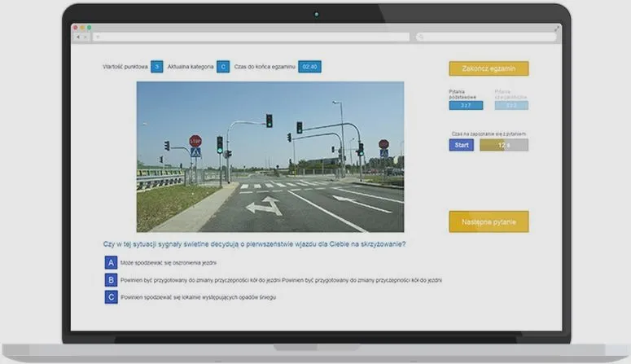This screenshot has height=364, width=631.
Task: Go to Następne pytanie
Action: 489,221
